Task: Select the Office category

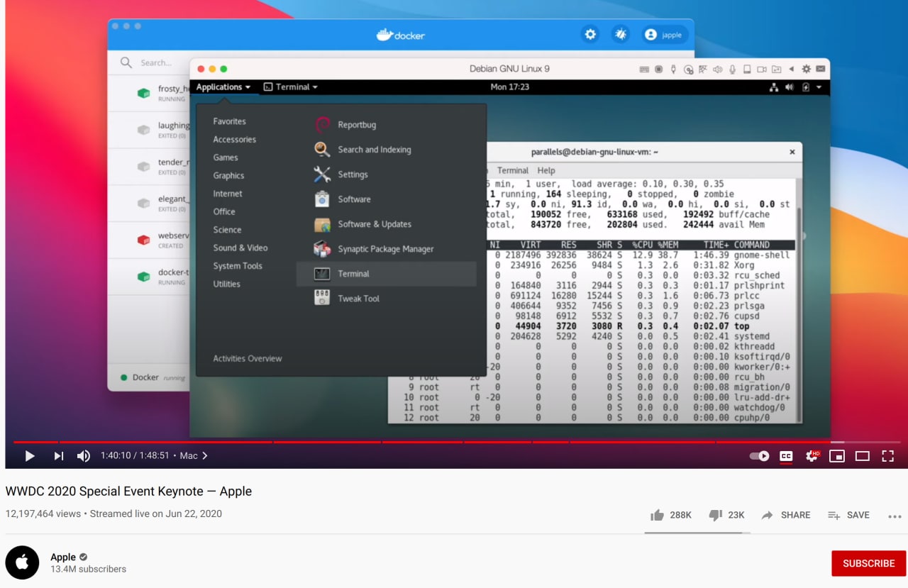Action: [224, 211]
